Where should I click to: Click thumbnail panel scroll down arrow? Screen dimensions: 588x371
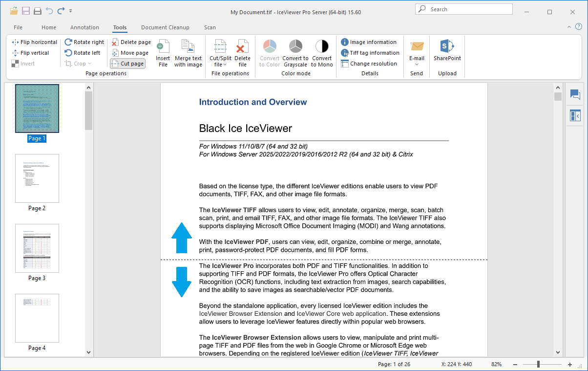pos(88,352)
